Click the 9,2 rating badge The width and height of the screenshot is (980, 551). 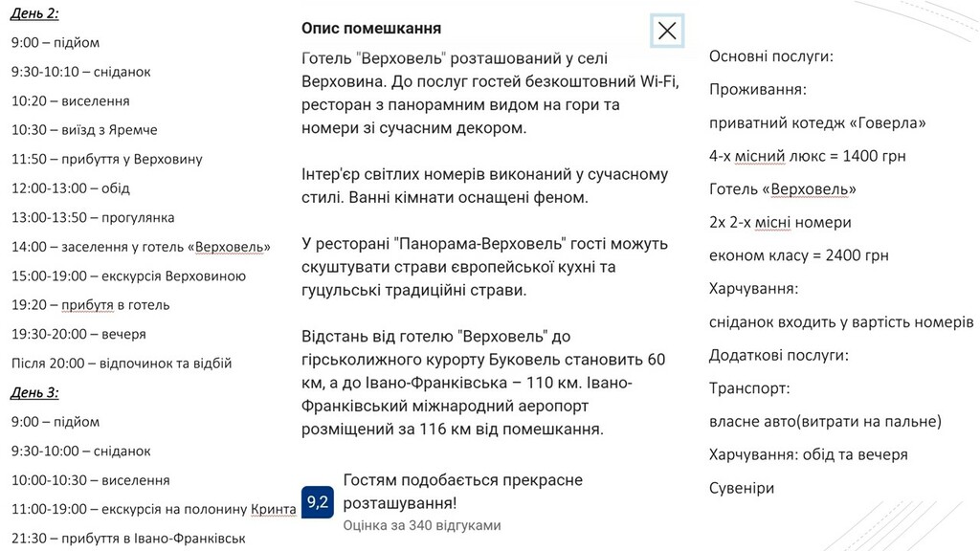pyautogui.click(x=317, y=502)
